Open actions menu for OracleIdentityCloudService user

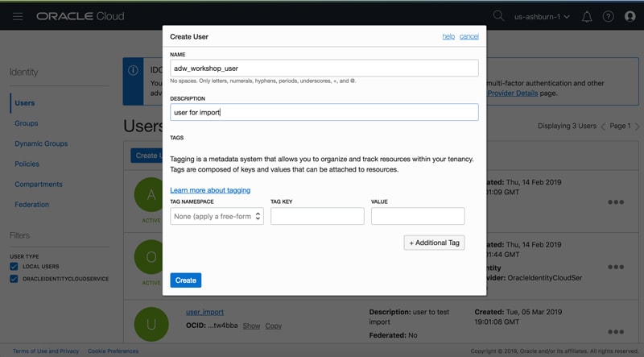[x=616, y=267]
